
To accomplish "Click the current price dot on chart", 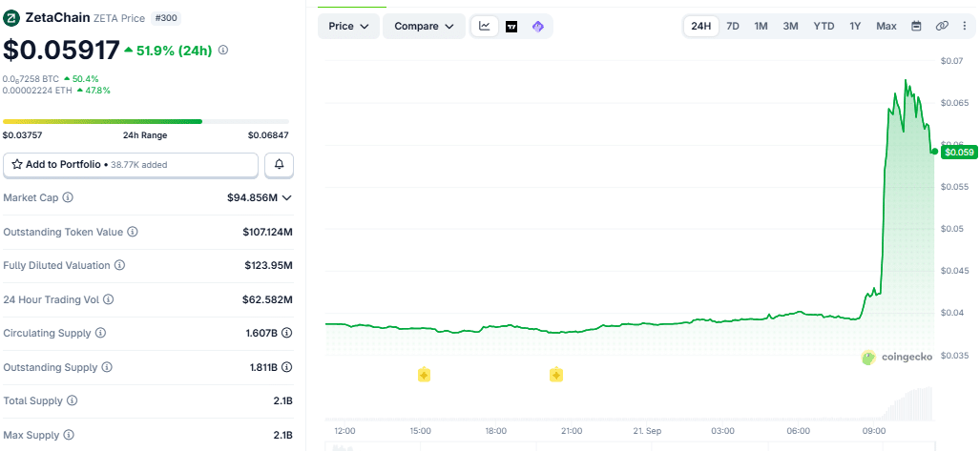I will [934, 152].
